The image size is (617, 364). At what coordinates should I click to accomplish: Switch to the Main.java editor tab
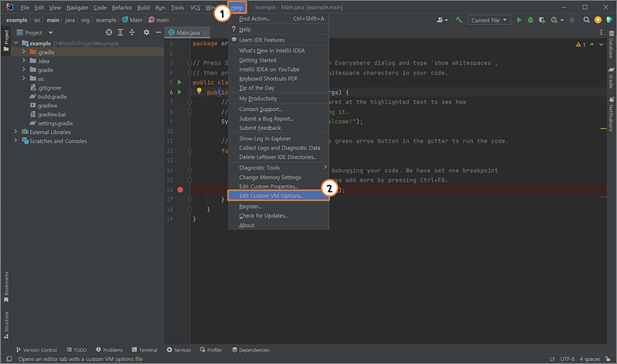click(187, 32)
